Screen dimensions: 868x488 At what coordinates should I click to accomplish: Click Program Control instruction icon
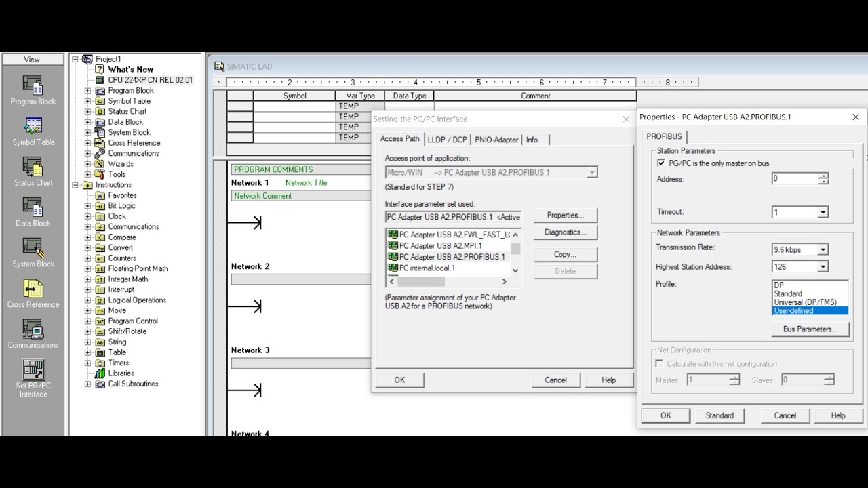pyautogui.click(x=100, y=321)
